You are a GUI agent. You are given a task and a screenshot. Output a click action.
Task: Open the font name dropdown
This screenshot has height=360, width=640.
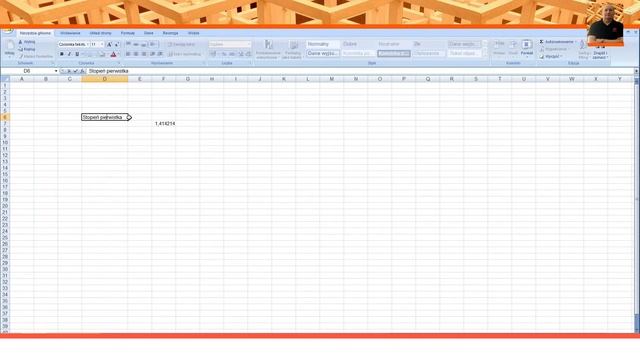coord(88,44)
